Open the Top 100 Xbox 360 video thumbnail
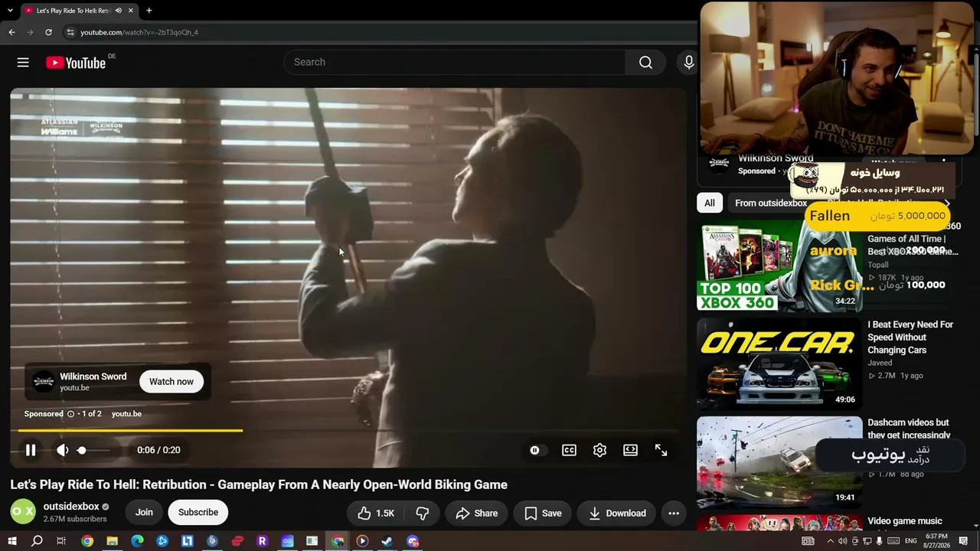The width and height of the screenshot is (980, 551). tap(779, 266)
